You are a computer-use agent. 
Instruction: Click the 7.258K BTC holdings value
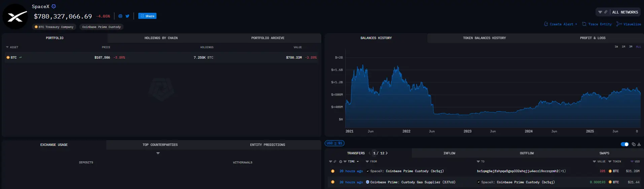pos(204,58)
